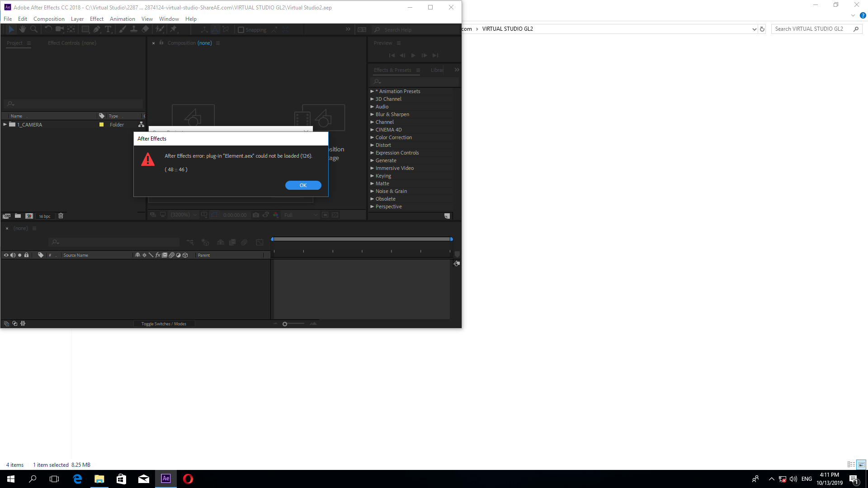Click the timeline zoom slider handle

285,324
